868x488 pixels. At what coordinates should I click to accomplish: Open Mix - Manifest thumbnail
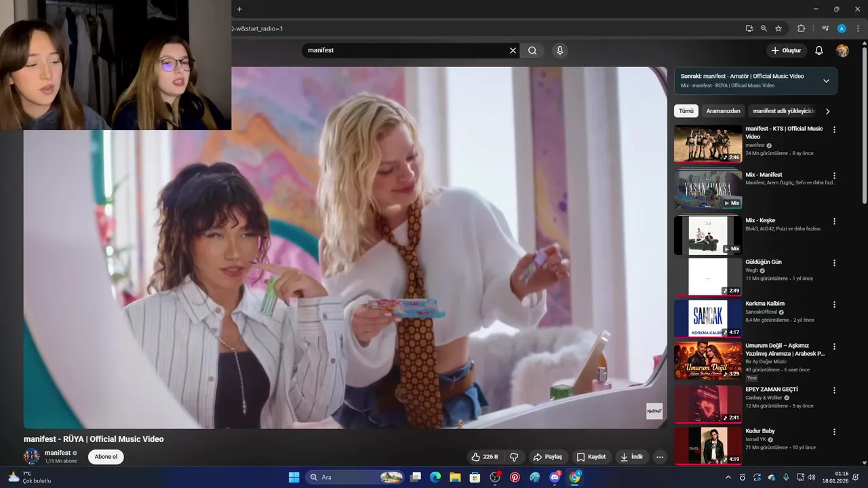pos(708,189)
